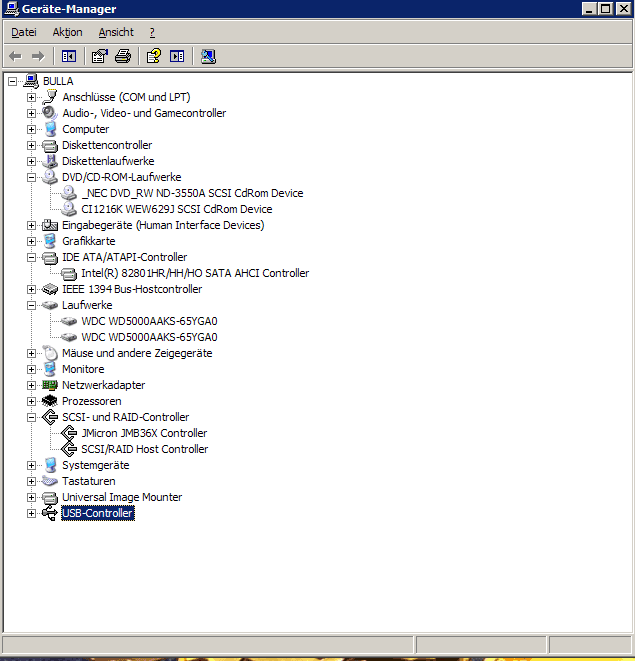The width and height of the screenshot is (635, 661).
Task: Open Properties via the toolbar icon
Action: [x=100, y=56]
